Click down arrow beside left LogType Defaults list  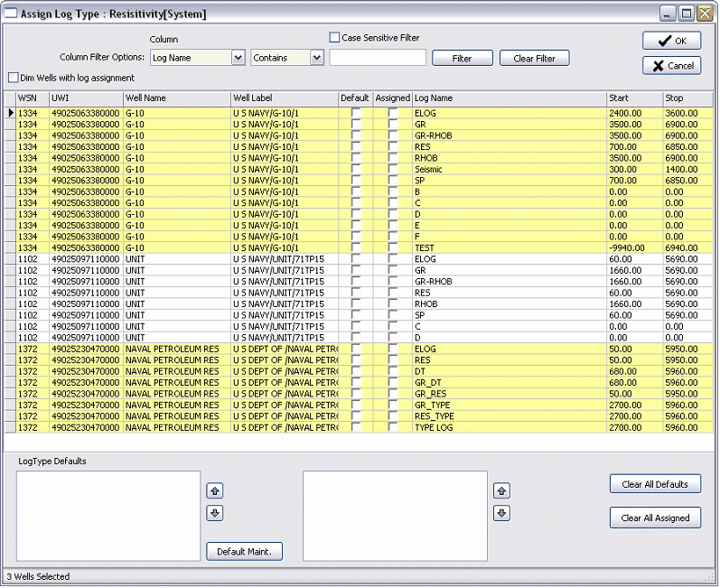[215, 513]
